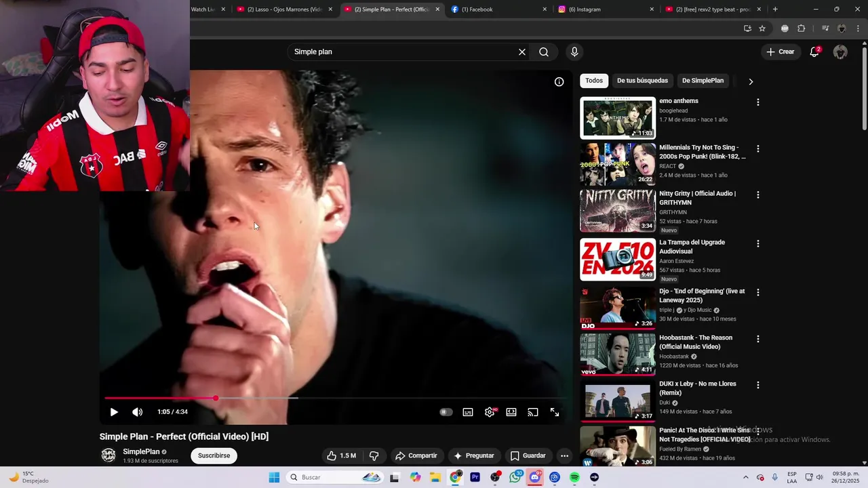This screenshot has height=488, width=868.
Task: Open options menu for 'emo anthems'
Action: point(758,102)
